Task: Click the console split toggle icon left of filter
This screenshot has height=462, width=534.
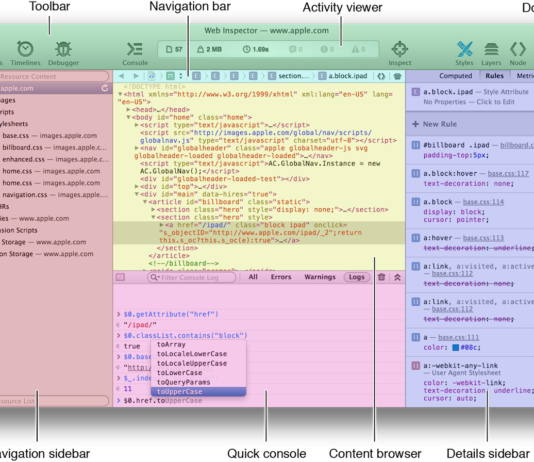Action: click(x=120, y=277)
